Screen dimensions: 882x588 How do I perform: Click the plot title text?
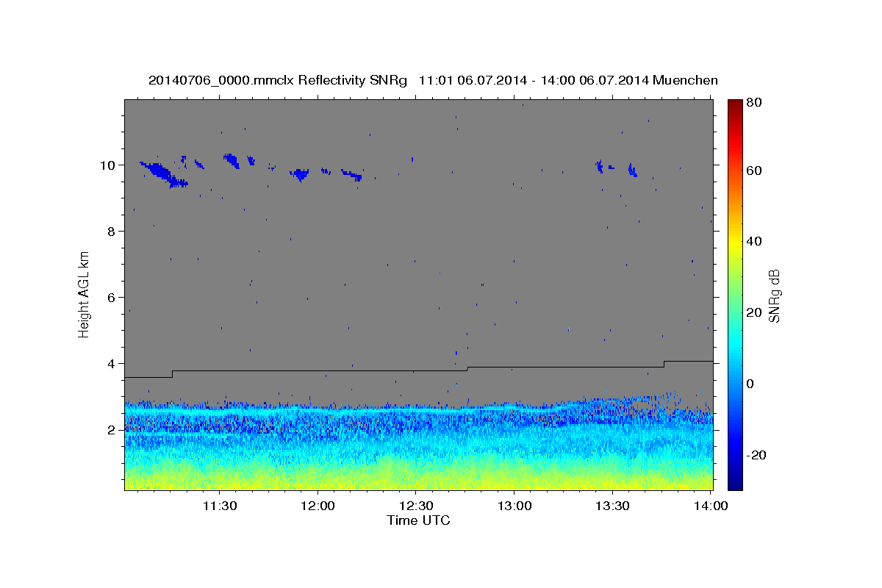[433, 80]
